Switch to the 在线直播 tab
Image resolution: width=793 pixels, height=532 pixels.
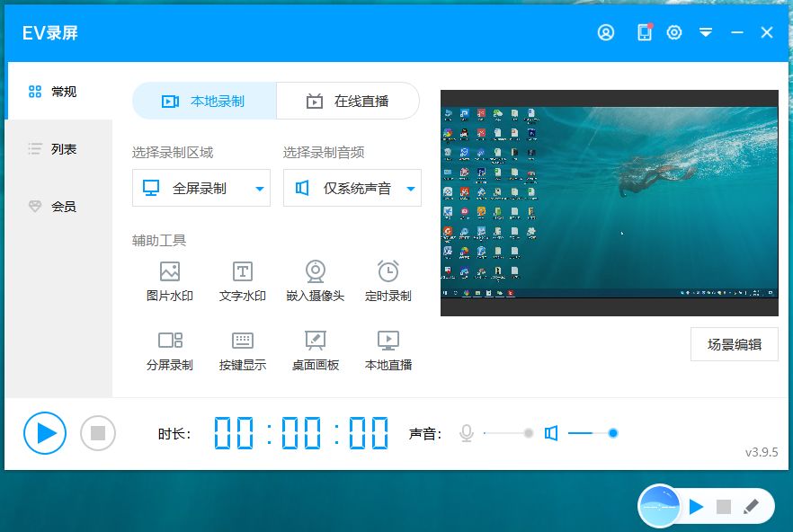[348, 101]
